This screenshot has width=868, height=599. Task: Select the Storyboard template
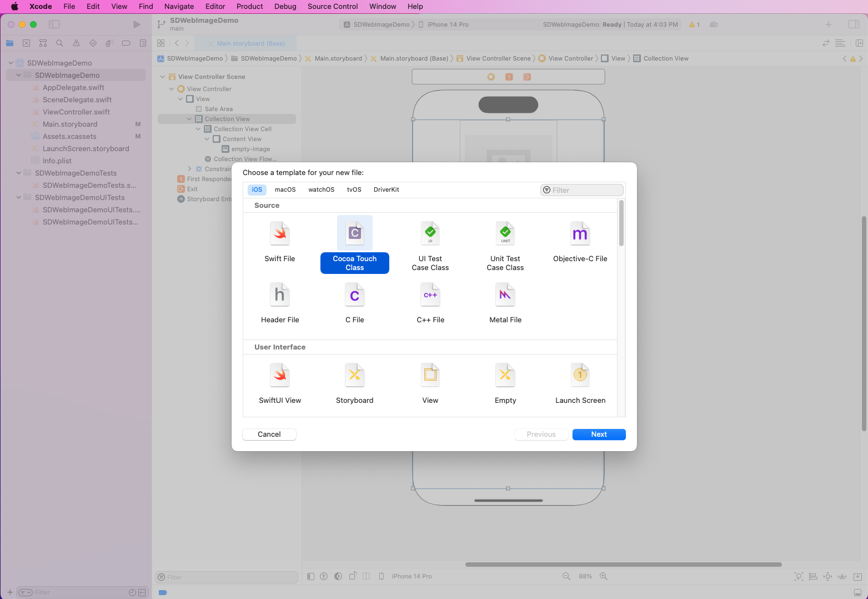click(x=355, y=383)
